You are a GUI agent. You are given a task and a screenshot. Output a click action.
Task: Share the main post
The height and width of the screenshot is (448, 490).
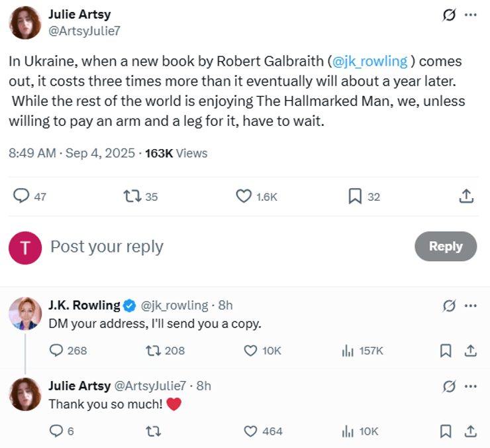tap(465, 196)
